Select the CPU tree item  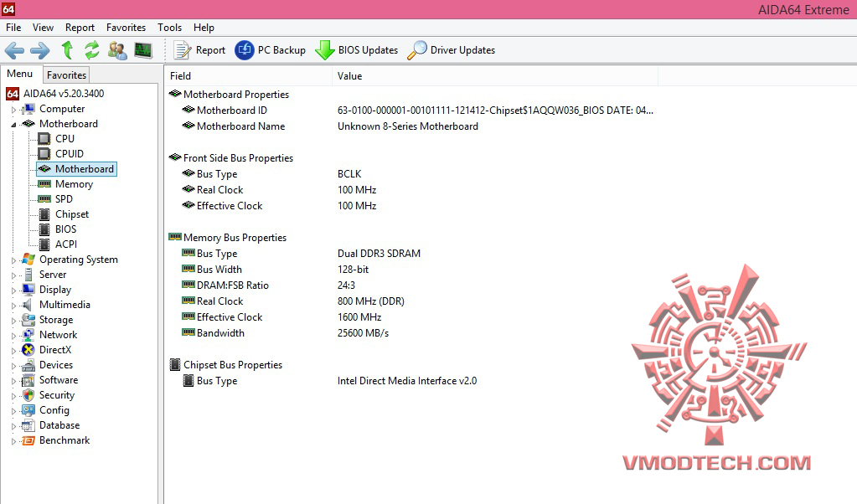(65, 139)
